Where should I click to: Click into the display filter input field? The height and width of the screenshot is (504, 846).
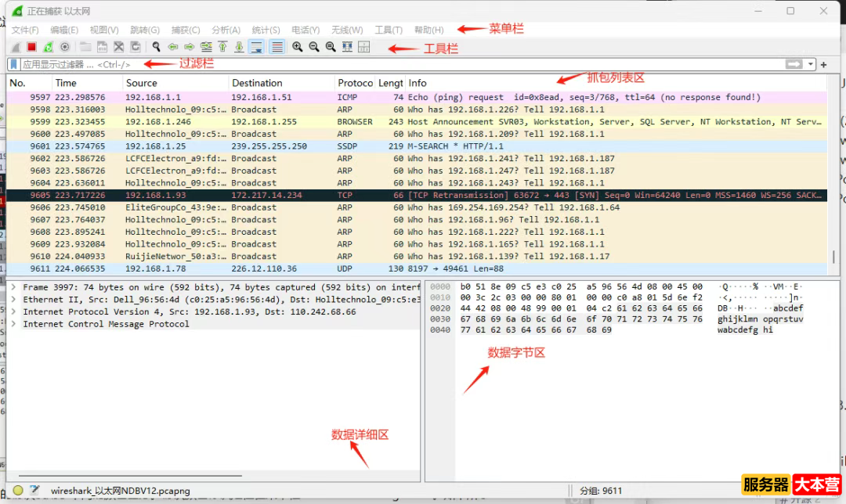coord(392,64)
